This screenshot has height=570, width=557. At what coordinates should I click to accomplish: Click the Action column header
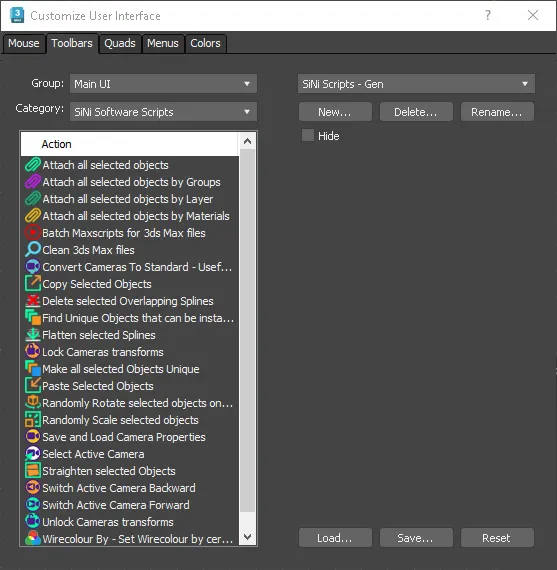[129, 144]
